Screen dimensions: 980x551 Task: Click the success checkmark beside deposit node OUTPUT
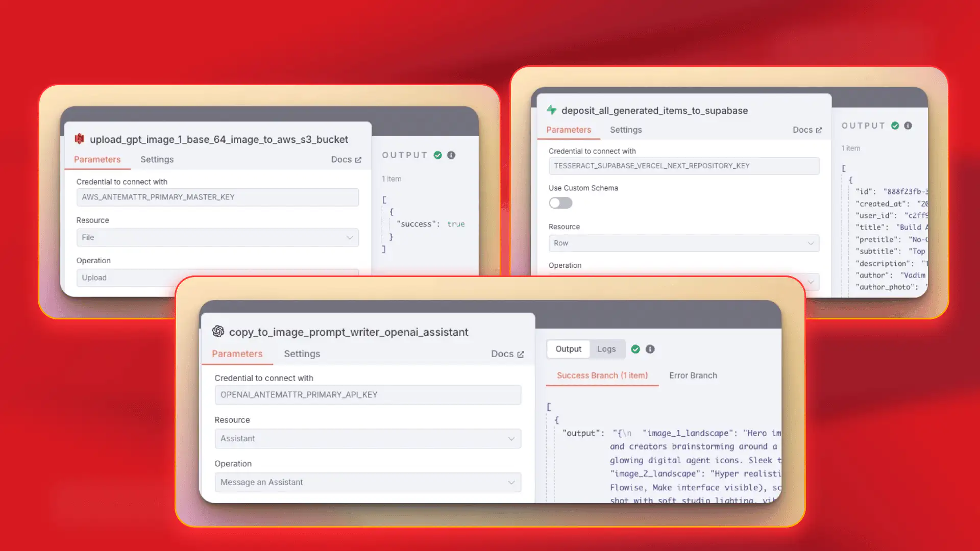click(894, 126)
